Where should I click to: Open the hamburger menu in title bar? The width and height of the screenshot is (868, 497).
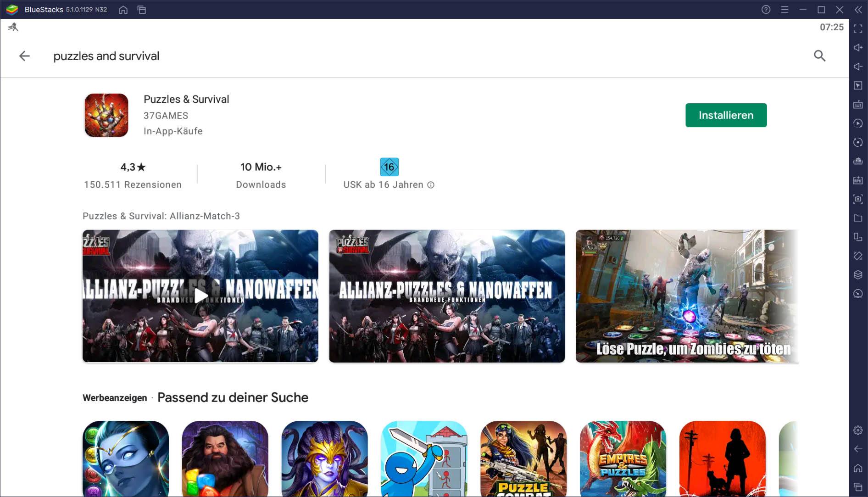[785, 10]
